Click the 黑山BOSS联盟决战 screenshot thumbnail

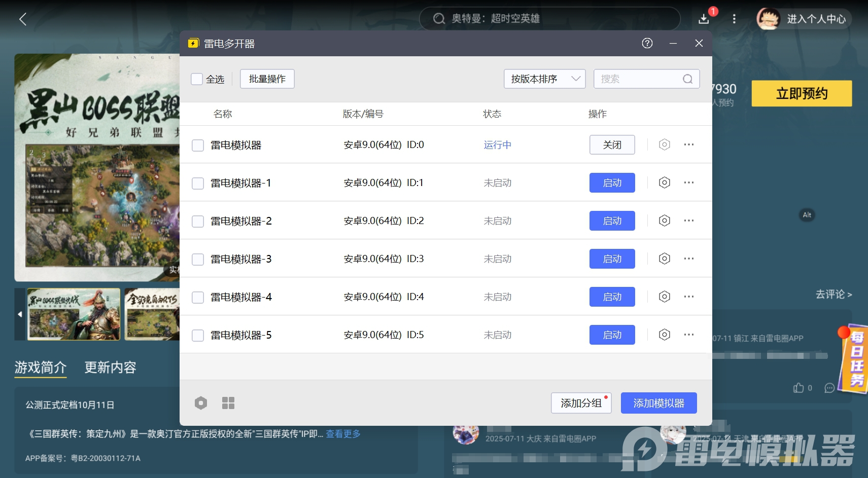pos(73,314)
